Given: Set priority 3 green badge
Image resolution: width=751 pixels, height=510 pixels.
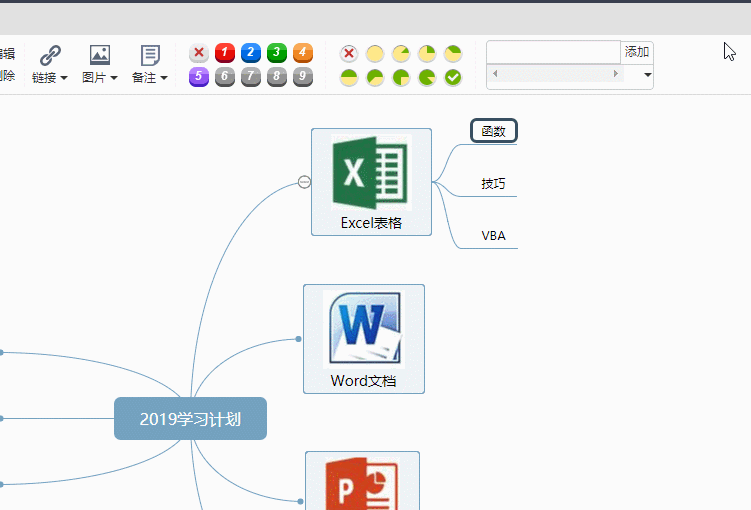Looking at the screenshot, I should point(276,53).
